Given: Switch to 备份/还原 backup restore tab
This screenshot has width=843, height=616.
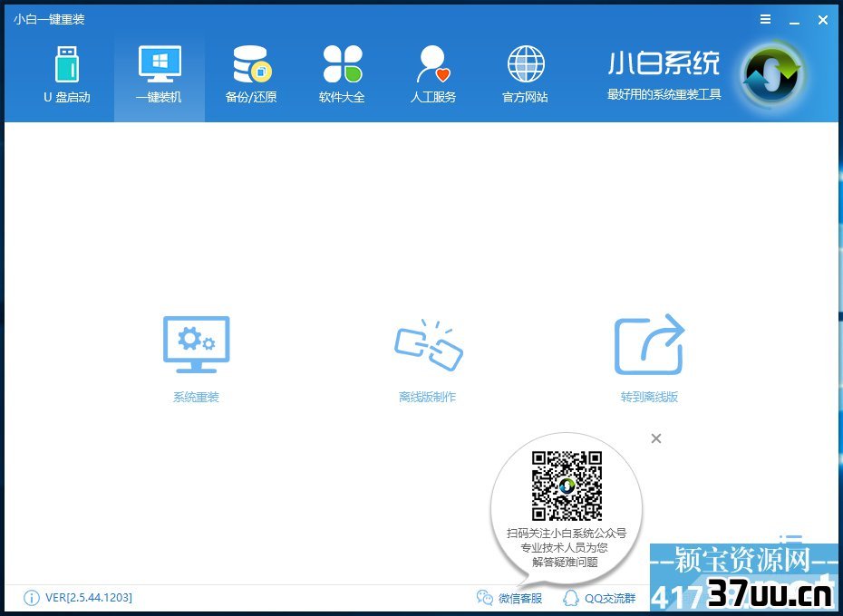Looking at the screenshot, I should tap(251, 75).
